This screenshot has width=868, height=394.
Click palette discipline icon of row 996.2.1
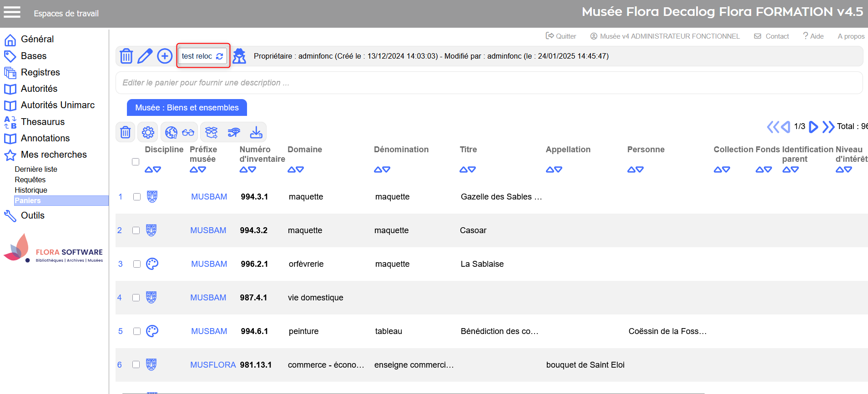[x=152, y=264]
